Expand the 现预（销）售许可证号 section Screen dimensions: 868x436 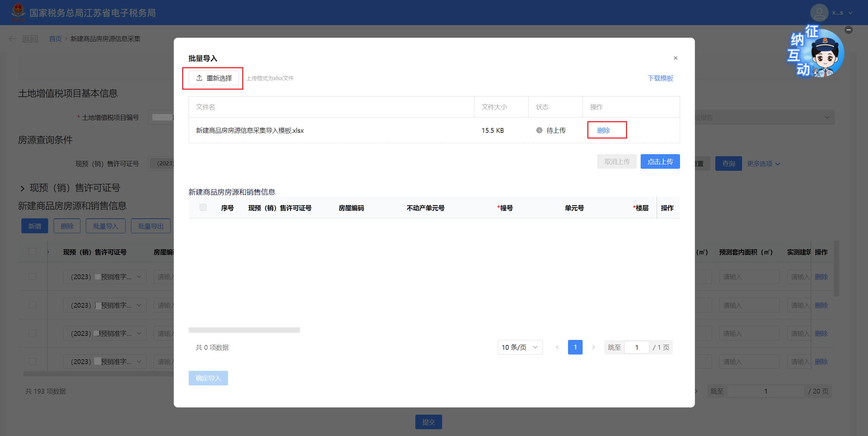pos(22,188)
